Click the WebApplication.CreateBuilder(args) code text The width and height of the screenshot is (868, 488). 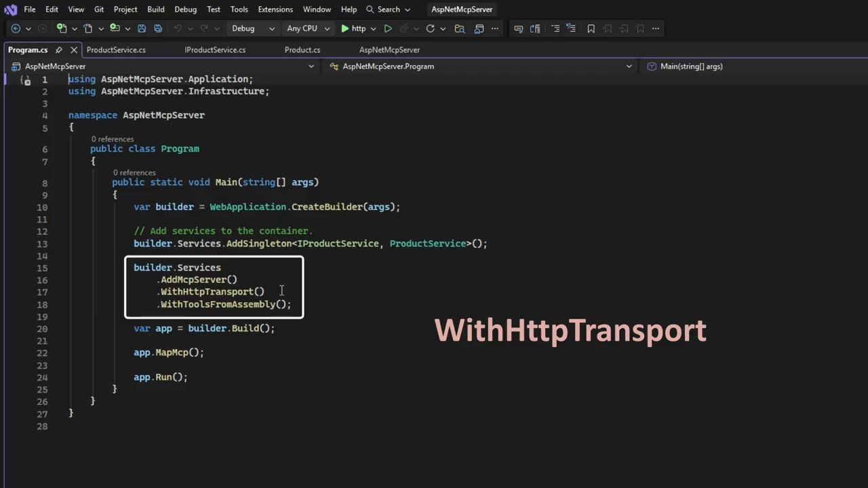click(302, 207)
